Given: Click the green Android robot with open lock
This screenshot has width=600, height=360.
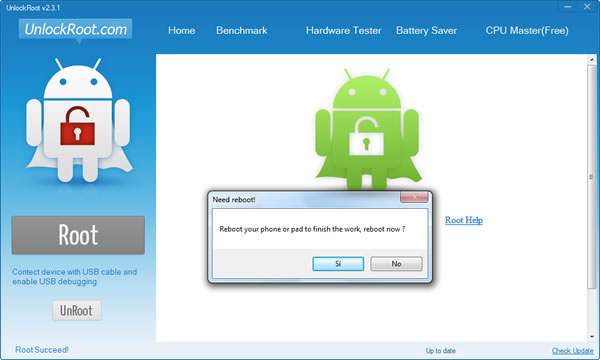Looking at the screenshot, I should click(367, 129).
